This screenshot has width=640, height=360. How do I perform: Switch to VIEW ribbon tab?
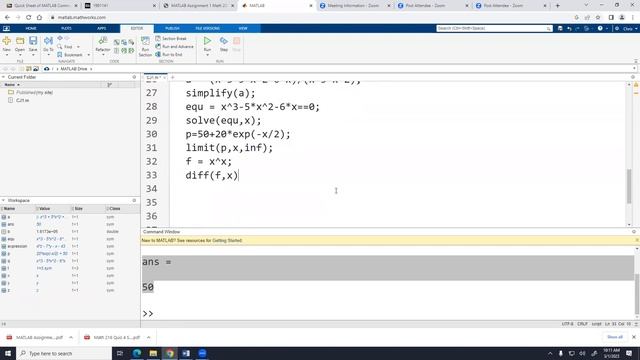(243, 28)
